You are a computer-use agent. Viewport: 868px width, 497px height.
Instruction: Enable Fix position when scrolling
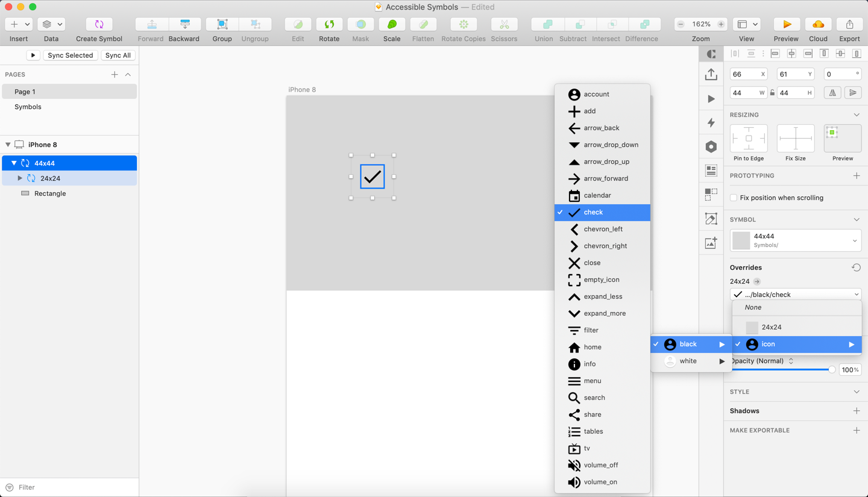click(x=732, y=198)
